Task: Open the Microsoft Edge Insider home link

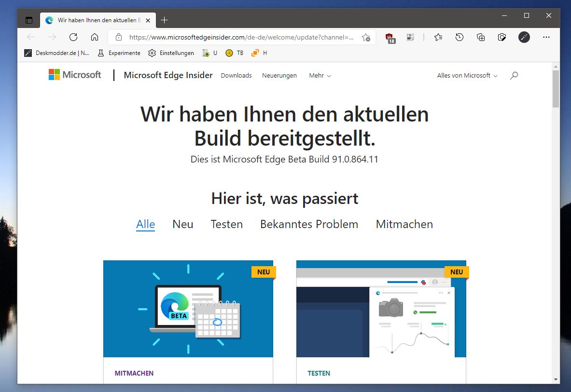Action: (168, 75)
